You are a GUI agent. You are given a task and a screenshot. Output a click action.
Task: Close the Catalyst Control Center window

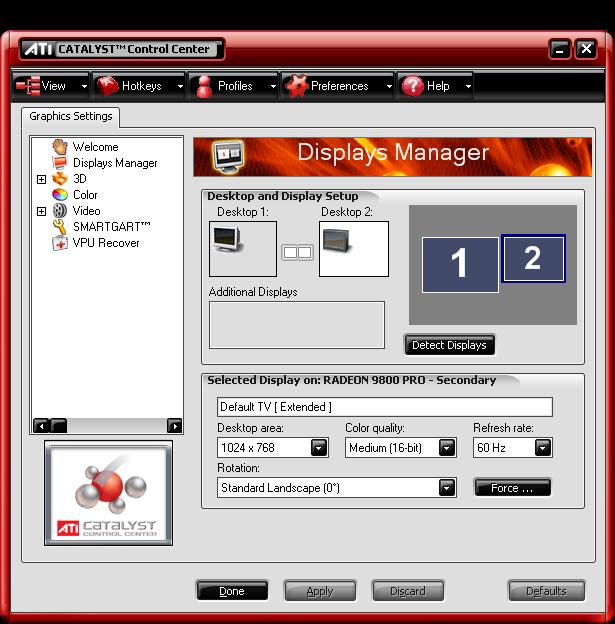[x=586, y=49]
